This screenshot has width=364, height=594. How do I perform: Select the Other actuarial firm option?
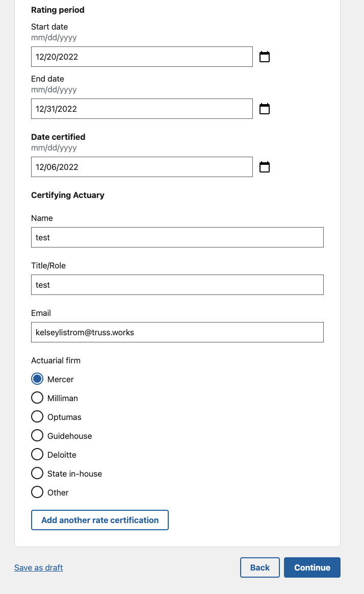(x=37, y=492)
